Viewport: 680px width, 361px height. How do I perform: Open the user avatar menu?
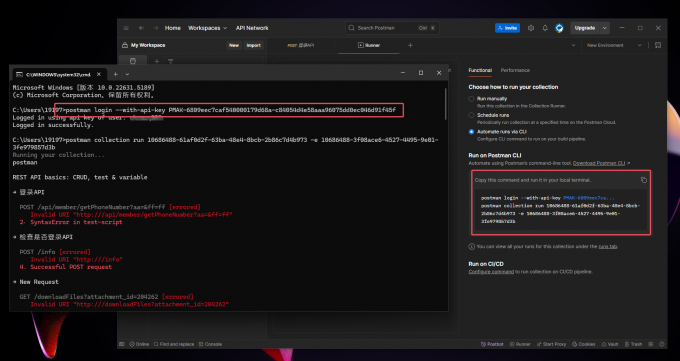[559, 28]
